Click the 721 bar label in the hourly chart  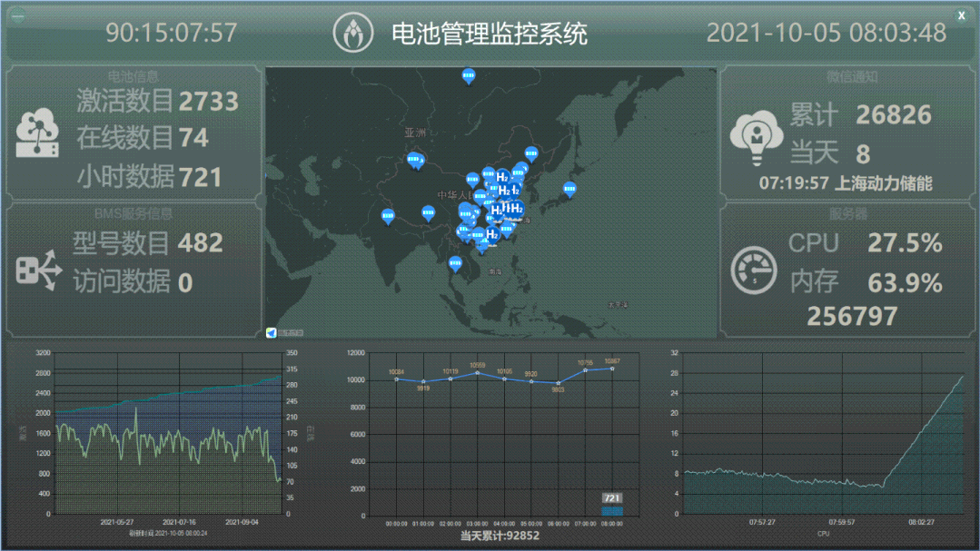pyautogui.click(x=612, y=498)
